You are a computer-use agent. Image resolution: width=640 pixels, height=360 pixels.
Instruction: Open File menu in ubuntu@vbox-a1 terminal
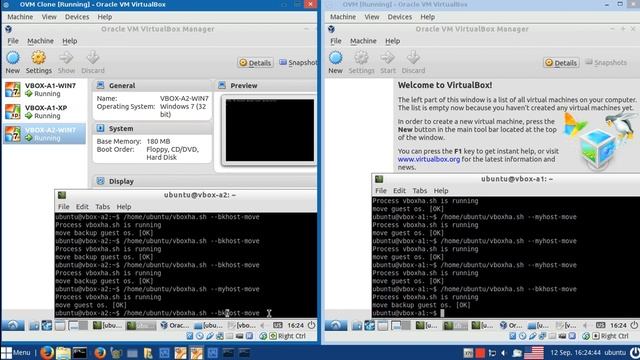pos(380,191)
